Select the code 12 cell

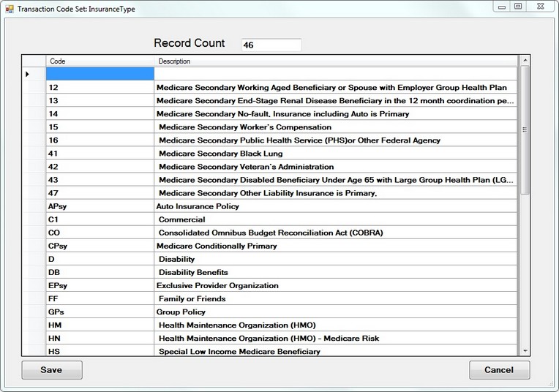[100, 87]
